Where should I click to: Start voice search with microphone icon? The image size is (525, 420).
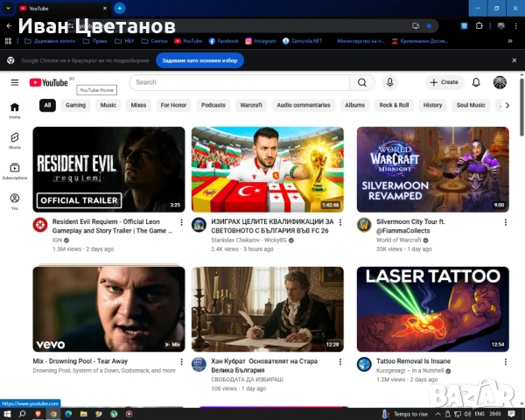pyautogui.click(x=389, y=82)
